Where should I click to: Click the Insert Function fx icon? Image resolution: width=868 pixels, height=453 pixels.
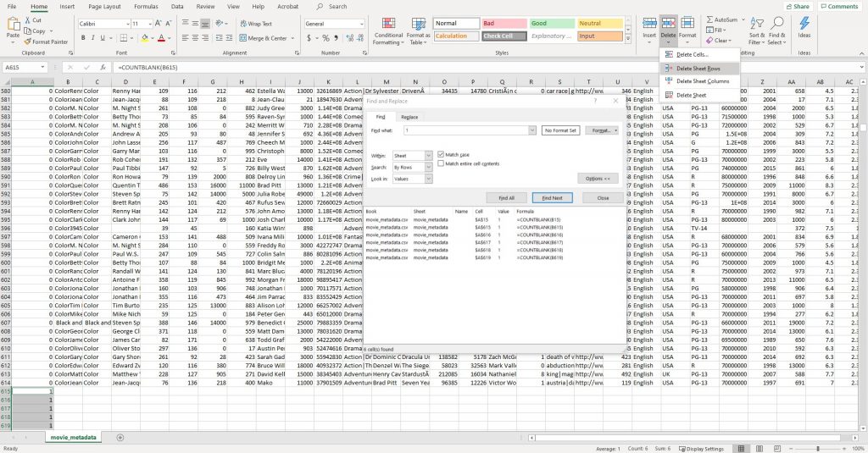click(103, 67)
